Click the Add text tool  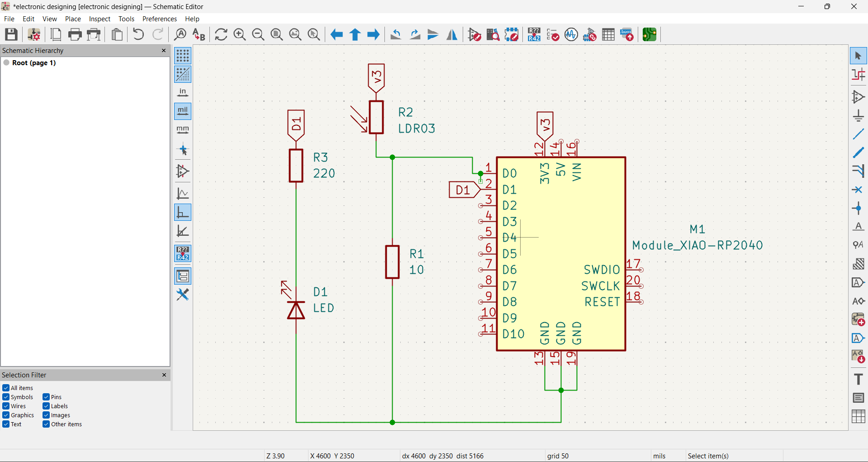click(x=858, y=379)
